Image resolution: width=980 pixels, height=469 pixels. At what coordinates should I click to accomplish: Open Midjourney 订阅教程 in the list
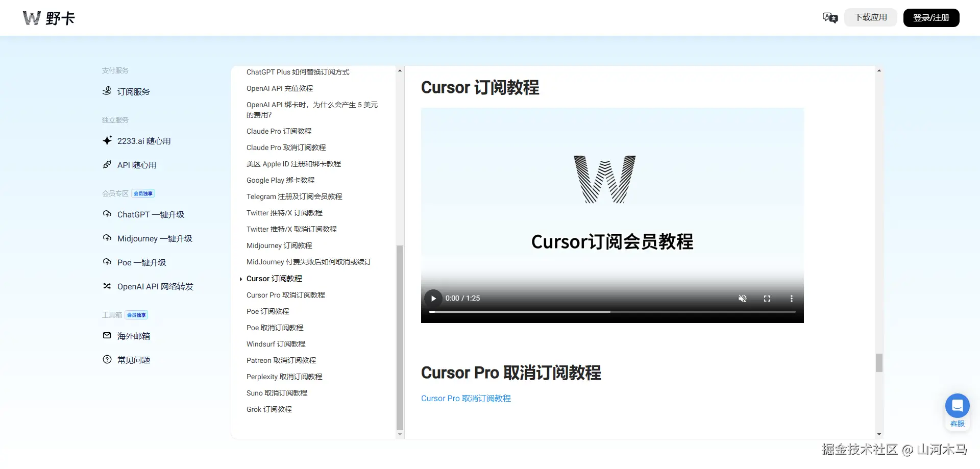click(x=279, y=245)
